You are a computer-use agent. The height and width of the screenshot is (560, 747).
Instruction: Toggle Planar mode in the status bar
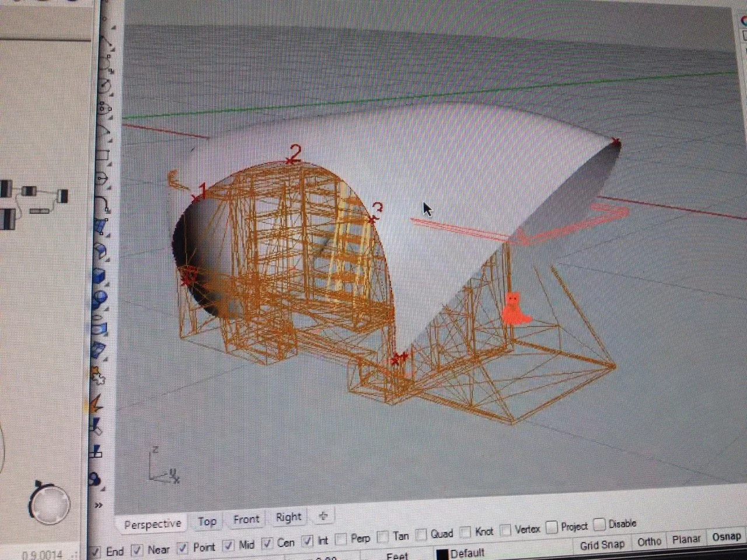(686, 540)
